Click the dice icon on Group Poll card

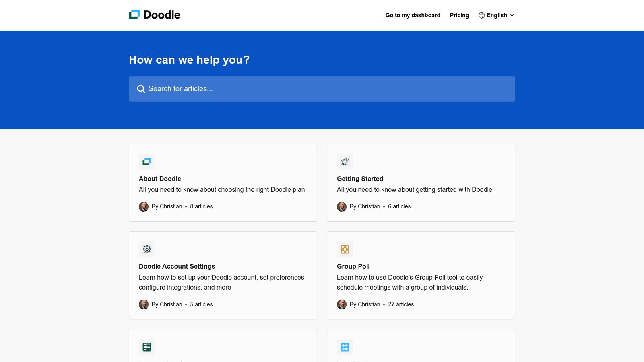pyautogui.click(x=345, y=249)
